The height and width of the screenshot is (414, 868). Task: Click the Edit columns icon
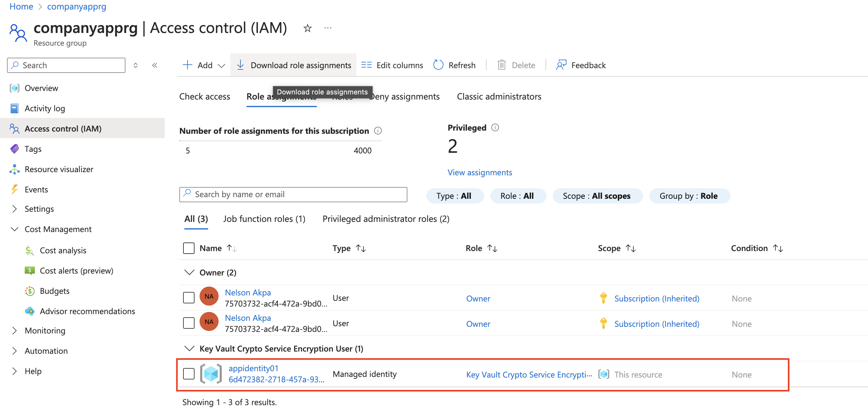366,65
